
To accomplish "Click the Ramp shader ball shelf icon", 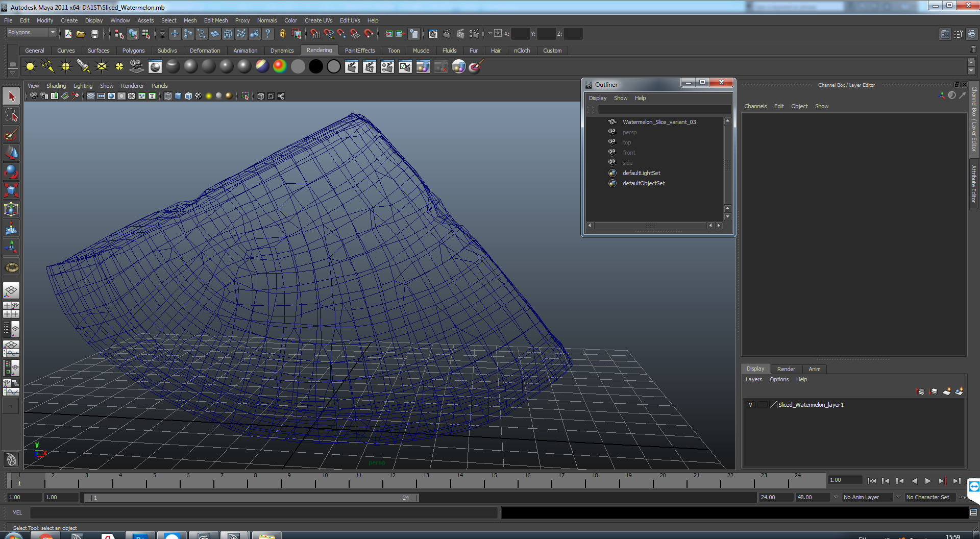I will click(280, 66).
